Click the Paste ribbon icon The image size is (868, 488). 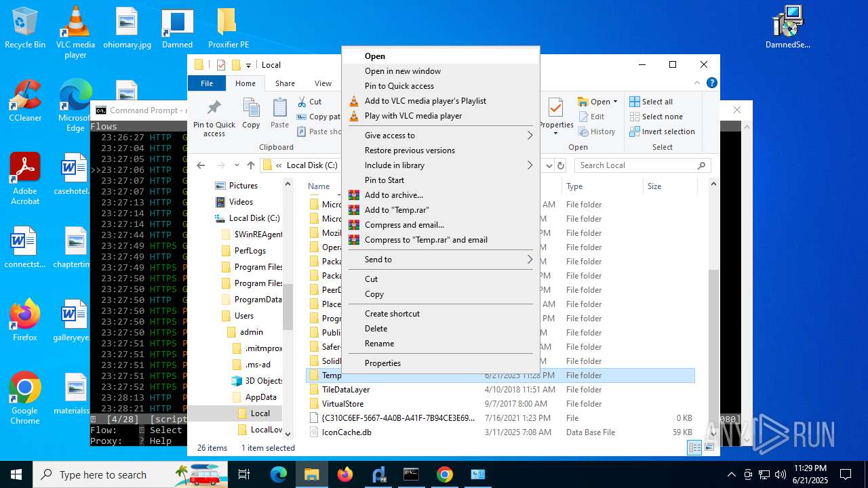pos(279,113)
